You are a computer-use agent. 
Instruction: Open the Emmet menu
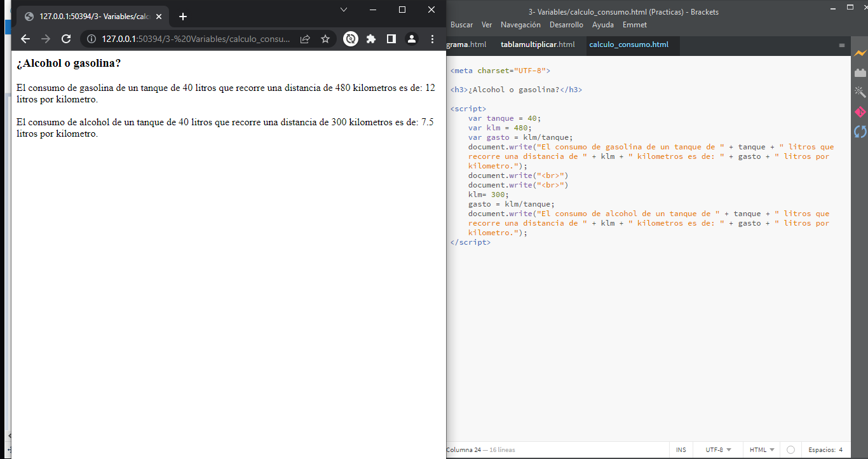pyautogui.click(x=635, y=25)
